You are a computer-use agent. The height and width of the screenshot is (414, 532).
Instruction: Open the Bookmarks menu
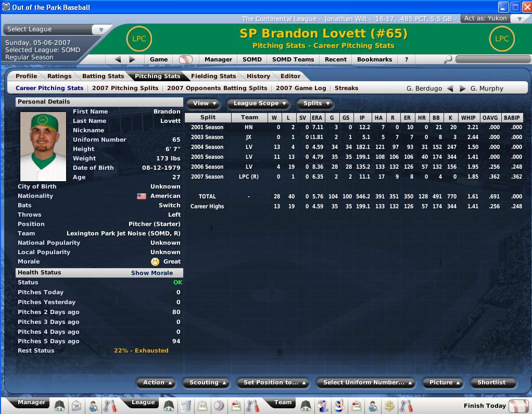(x=374, y=59)
